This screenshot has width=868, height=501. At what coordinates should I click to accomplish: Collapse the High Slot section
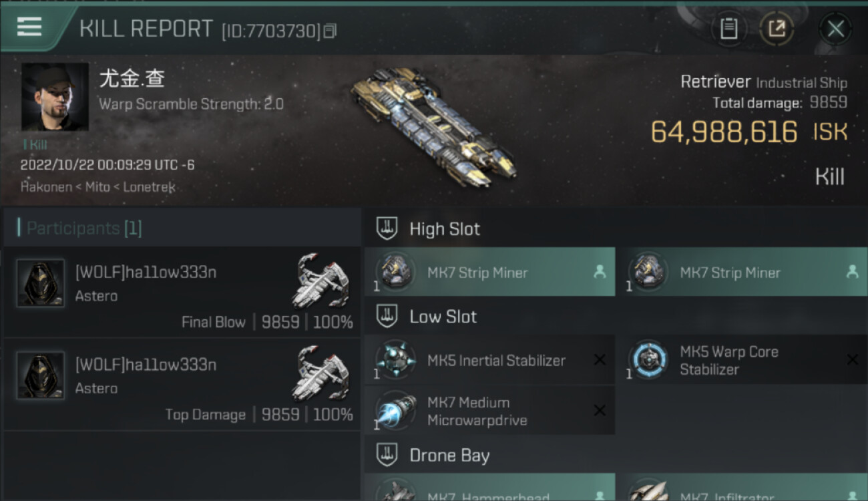387,229
